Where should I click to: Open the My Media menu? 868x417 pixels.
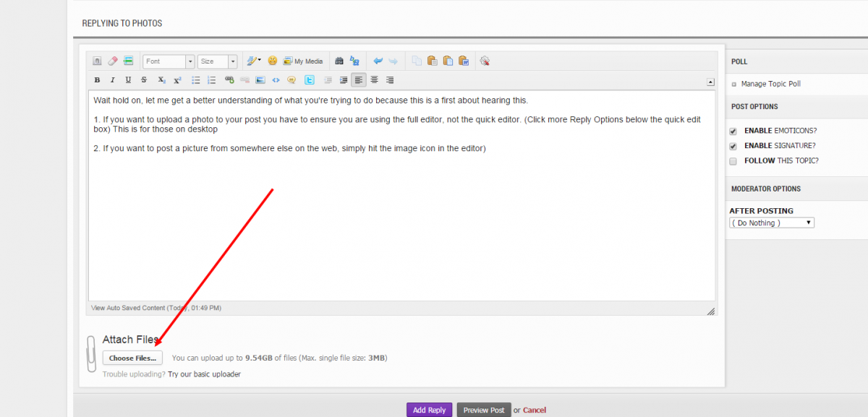click(303, 61)
